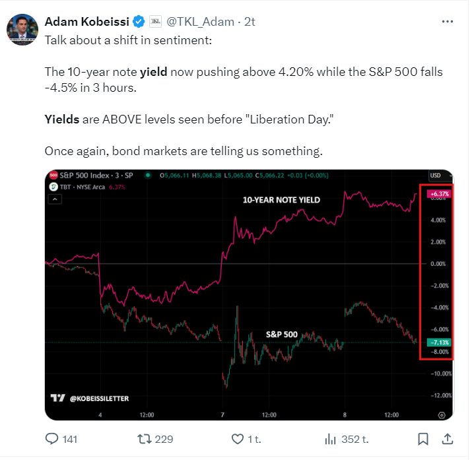Repost this tweet with retweet icon

pos(143,438)
